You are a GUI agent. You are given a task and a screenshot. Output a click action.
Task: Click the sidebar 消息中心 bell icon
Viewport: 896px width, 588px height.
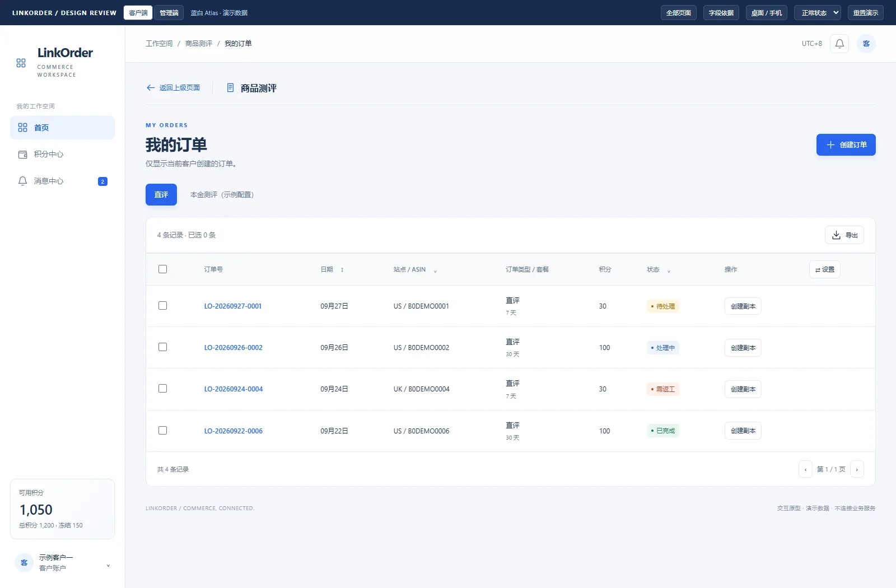23,181
